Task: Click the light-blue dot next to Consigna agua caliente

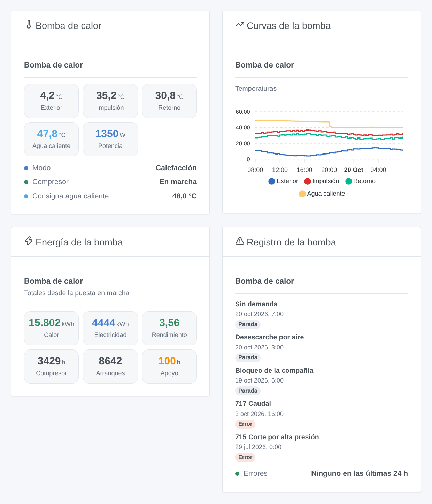Action: (26, 196)
